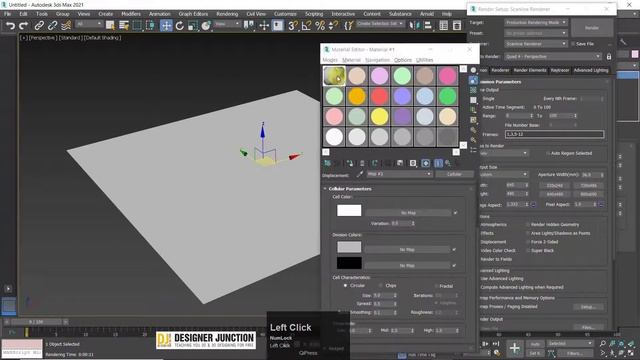Open the Create Selection Set dropdown
Viewport: 640px width, 360px height.
pyautogui.click(x=380, y=24)
